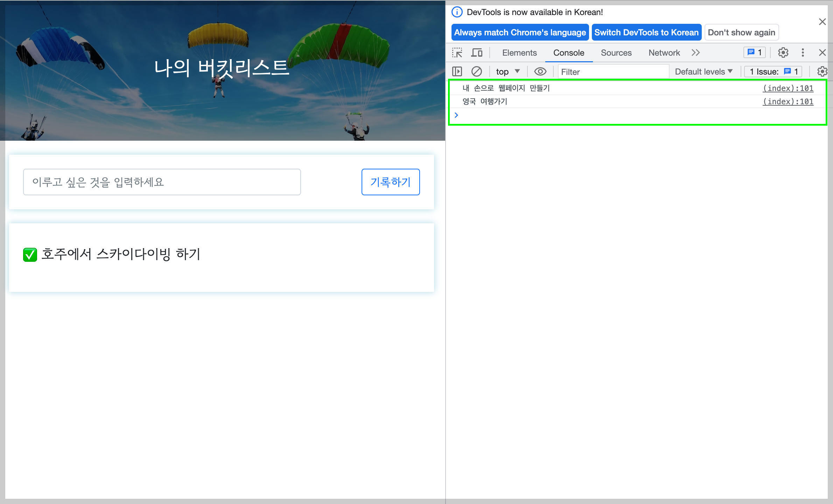Expand the Default levels dropdown

(703, 72)
